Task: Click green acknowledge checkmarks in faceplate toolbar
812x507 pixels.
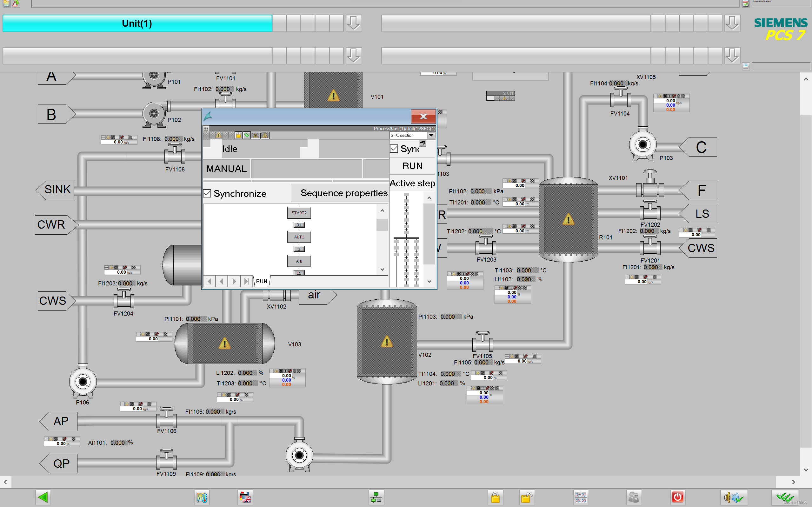Action: click(x=247, y=136)
